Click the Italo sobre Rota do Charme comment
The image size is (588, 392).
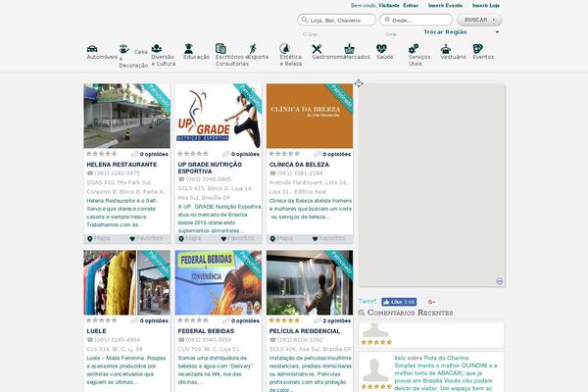[446, 372]
